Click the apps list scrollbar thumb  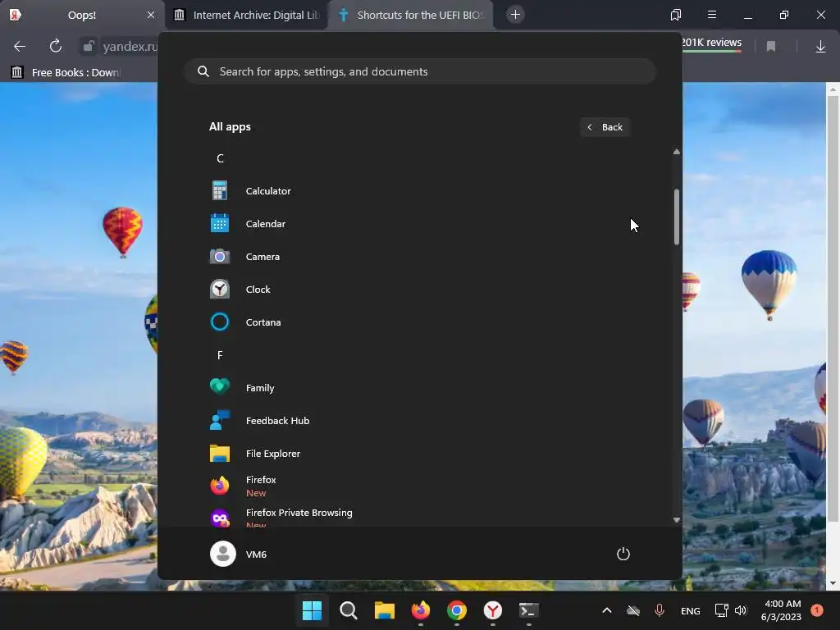677,217
